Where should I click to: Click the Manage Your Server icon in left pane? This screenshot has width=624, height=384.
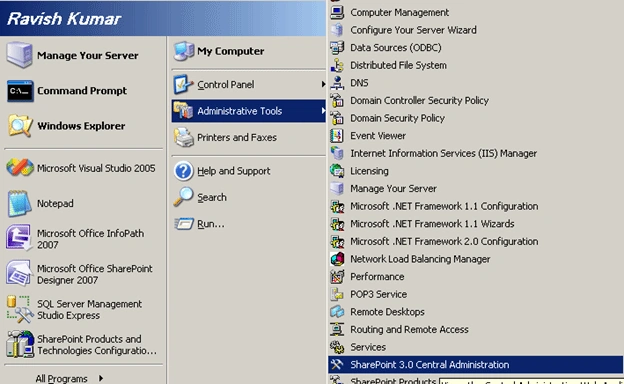(19, 55)
